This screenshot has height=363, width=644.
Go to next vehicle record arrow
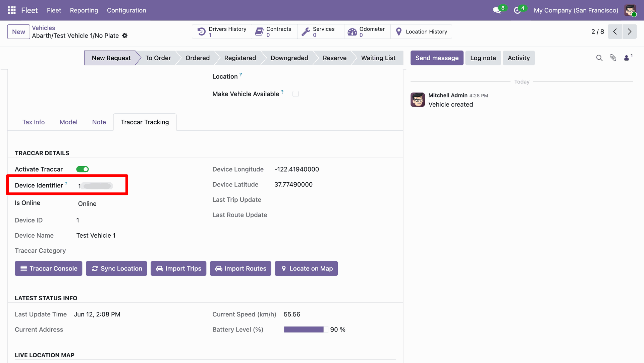tap(630, 32)
